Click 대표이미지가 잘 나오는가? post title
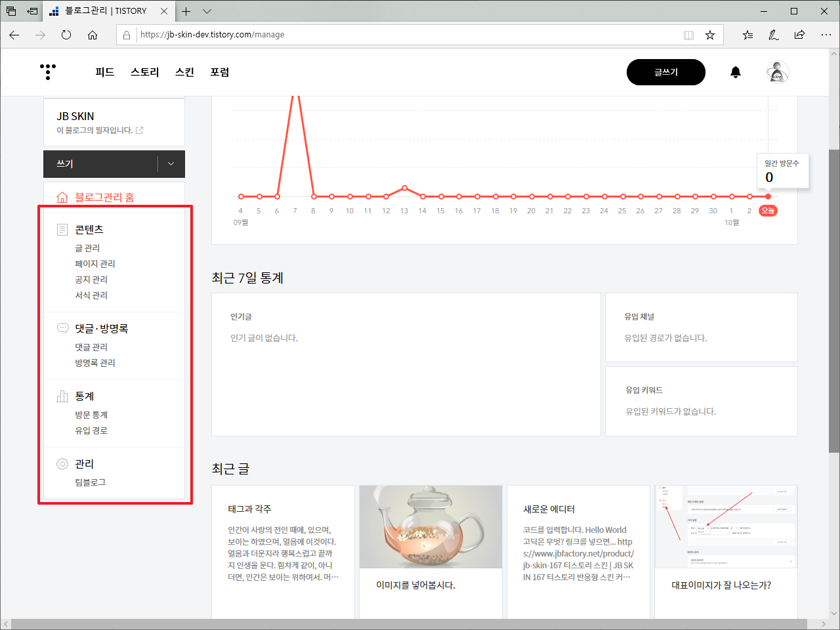Viewport: 840px width, 630px height. click(x=721, y=585)
